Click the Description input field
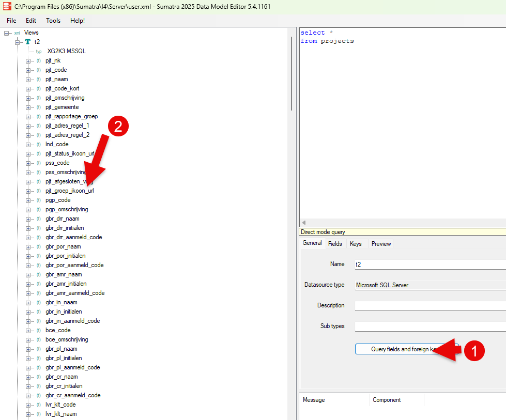 (430, 306)
